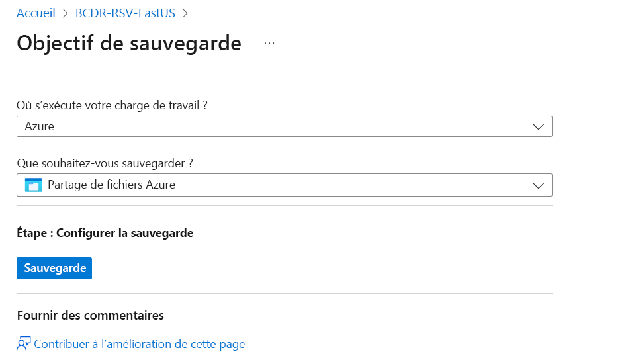The width and height of the screenshot is (626, 364).
Task: Open Partage de fichiers Azure combo box
Action: (x=284, y=186)
